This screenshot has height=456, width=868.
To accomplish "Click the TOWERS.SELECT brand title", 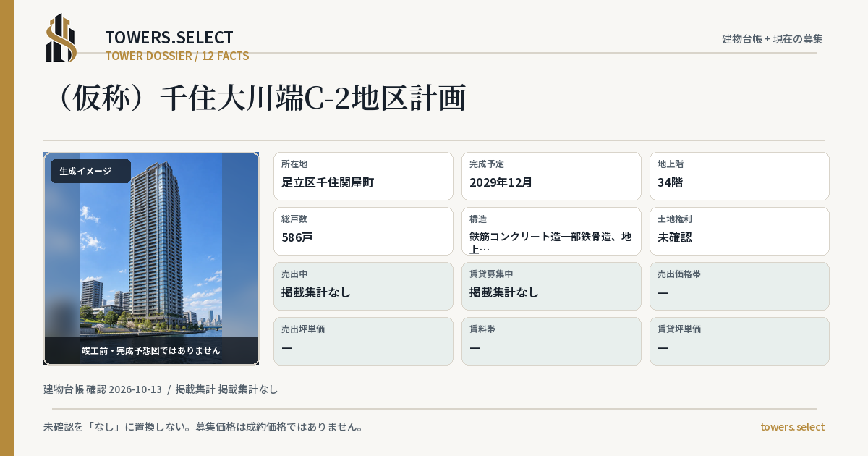I will (169, 37).
